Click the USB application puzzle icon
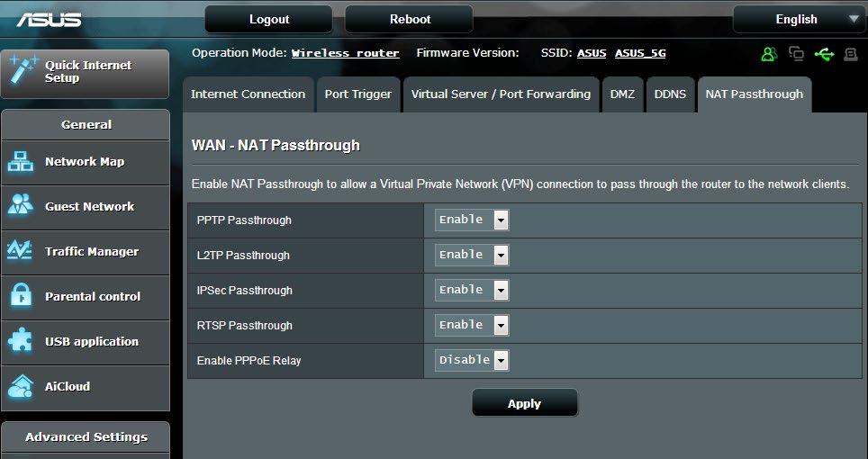 tap(21, 341)
